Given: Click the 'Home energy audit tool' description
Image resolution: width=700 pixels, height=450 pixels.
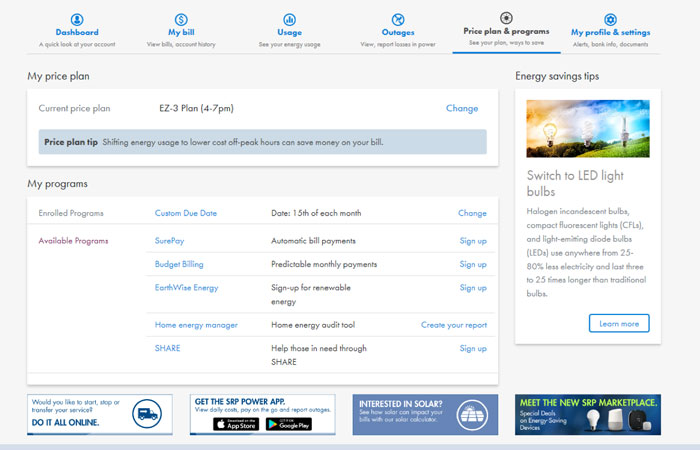Looking at the screenshot, I should click(313, 325).
